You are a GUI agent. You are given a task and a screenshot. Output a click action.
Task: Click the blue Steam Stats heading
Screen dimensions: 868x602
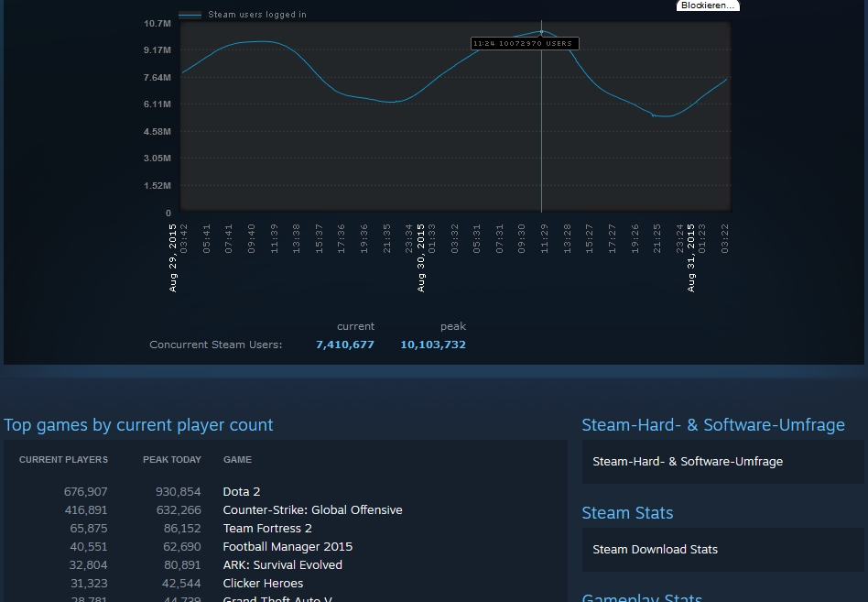[627, 513]
